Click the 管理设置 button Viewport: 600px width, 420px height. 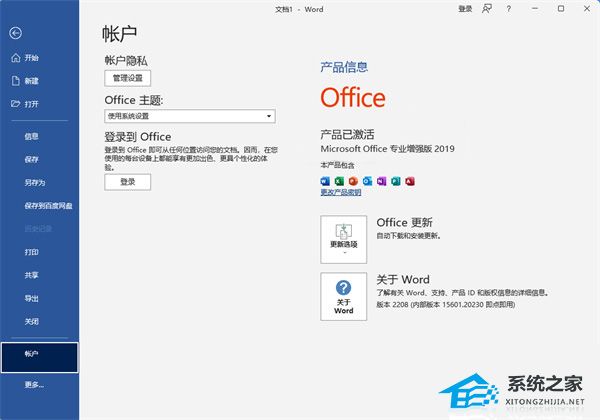click(127, 78)
